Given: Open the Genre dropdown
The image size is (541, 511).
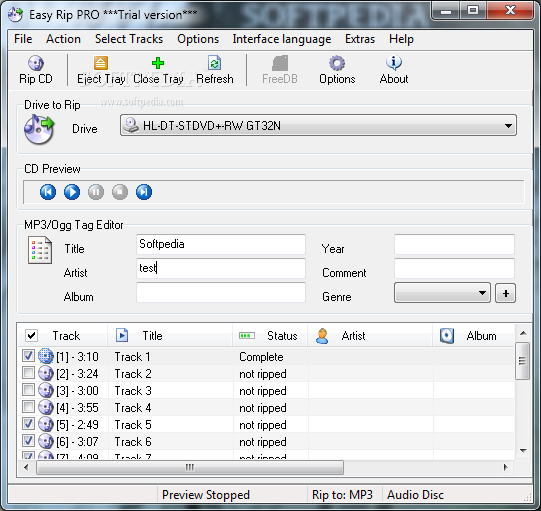Looking at the screenshot, I should pos(442,293).
